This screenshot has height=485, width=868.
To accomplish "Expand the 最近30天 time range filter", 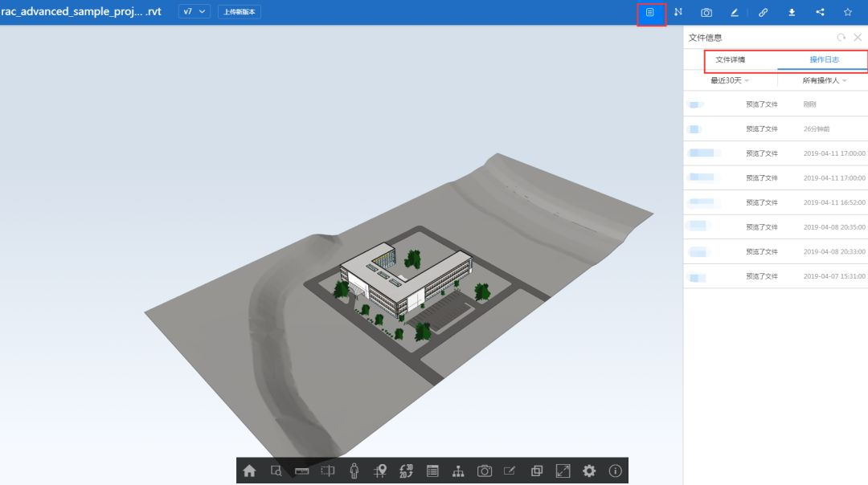I will 730,80.
